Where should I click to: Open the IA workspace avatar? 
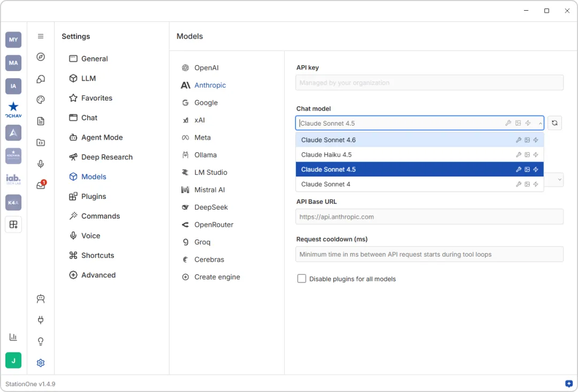point(13,86)
